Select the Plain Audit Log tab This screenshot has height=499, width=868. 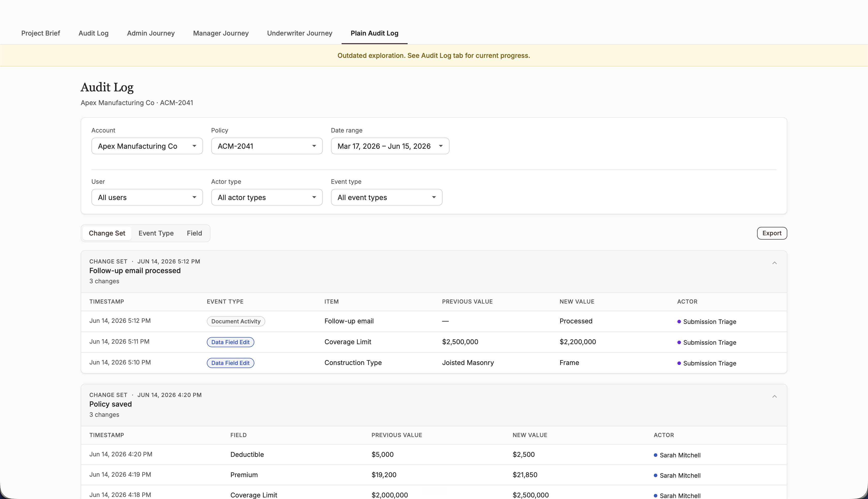coord(374,33)
